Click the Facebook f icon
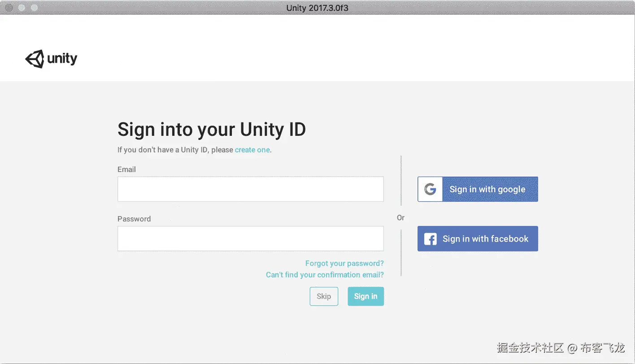The height and width of the screenshot is (364, 635). [430, 239]
